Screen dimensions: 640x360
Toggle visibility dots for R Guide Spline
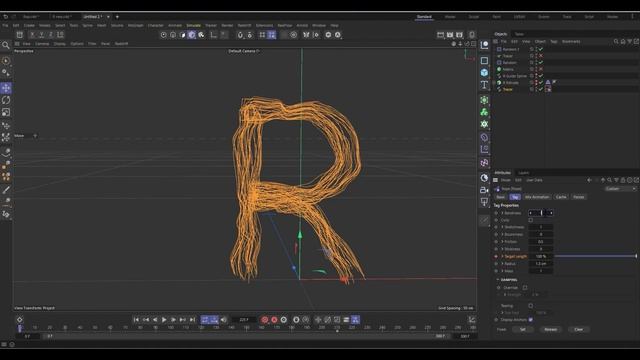point(536,76)
